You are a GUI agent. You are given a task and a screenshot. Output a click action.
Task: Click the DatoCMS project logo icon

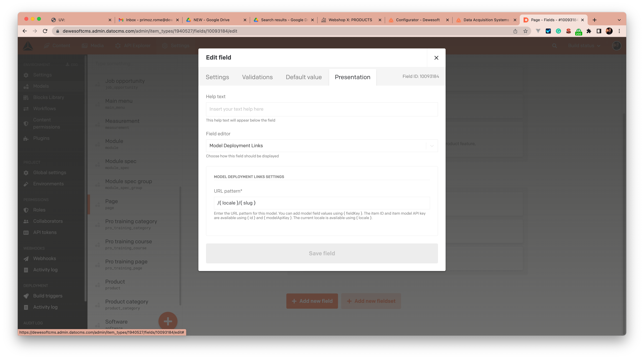[28, 46]
